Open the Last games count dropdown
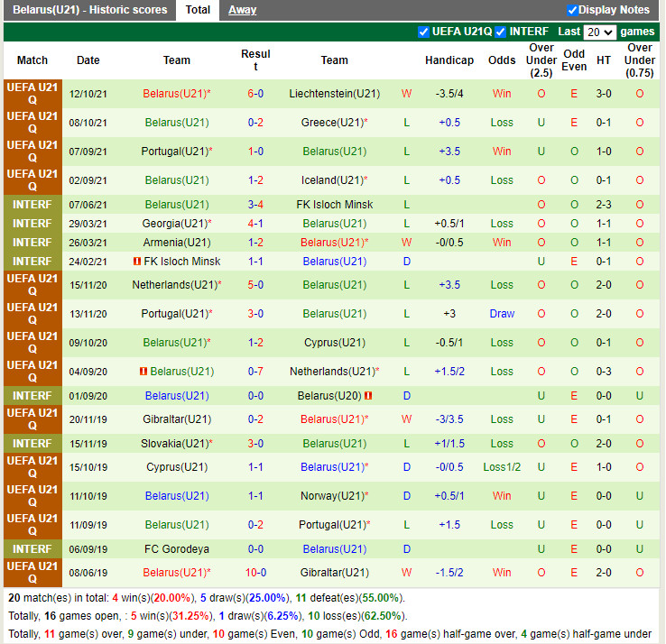This screenshot has width=666, height=644. click(x=599, y=32)
